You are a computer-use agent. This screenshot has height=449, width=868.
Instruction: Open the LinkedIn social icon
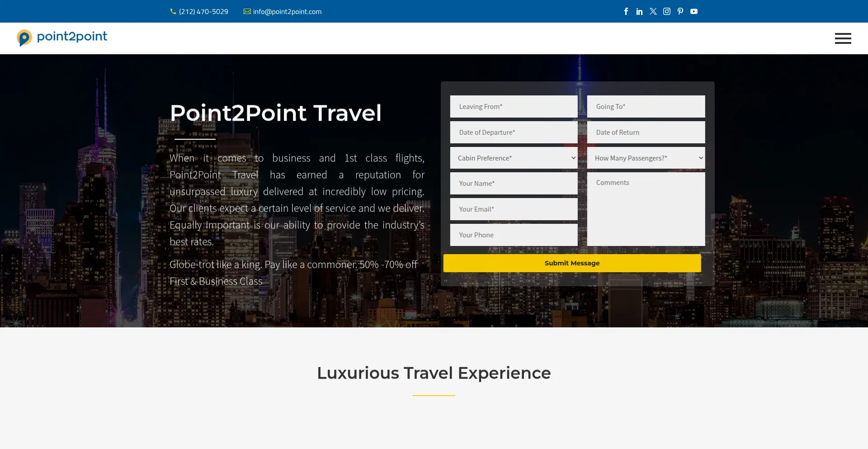(639, 11)
